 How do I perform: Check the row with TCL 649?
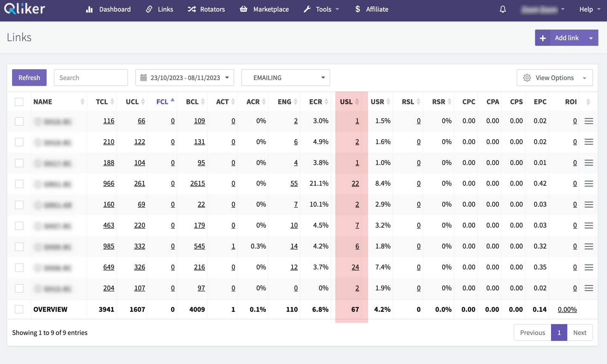pyautogui.click(x=19, y=267)
